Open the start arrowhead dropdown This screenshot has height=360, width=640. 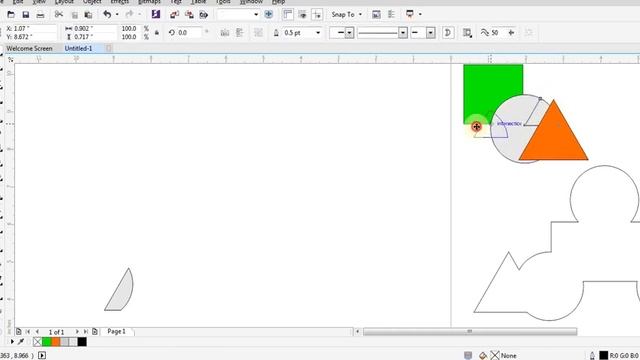tap(349, 33)
